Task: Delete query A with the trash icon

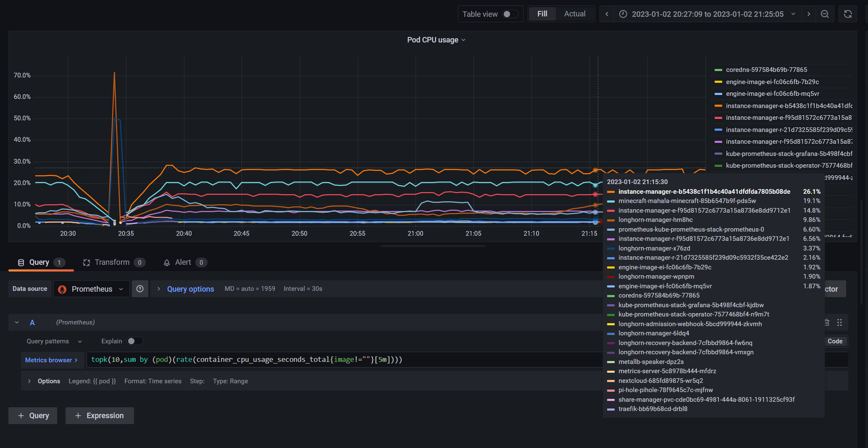Action: tap(826, 322)
